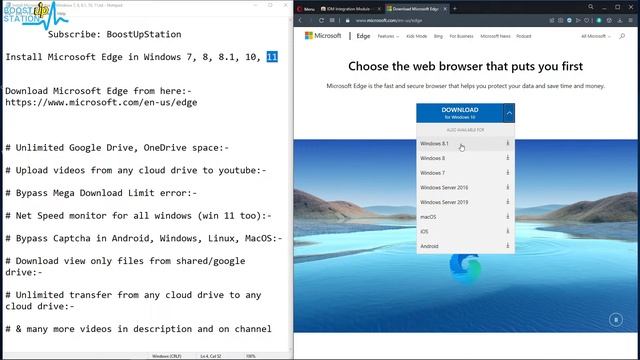Click the highlighted 11 in Notepad
Image resolution: width=640 pixels, height=360 pixels.
[x=272, y=57]
